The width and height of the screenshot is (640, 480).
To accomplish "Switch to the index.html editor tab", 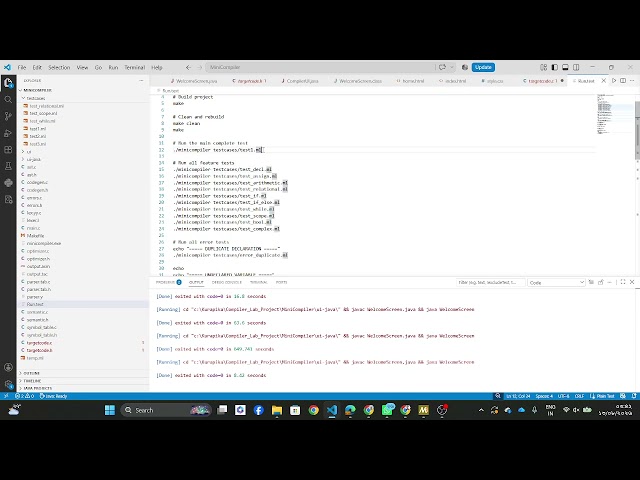I will (453, 81).
